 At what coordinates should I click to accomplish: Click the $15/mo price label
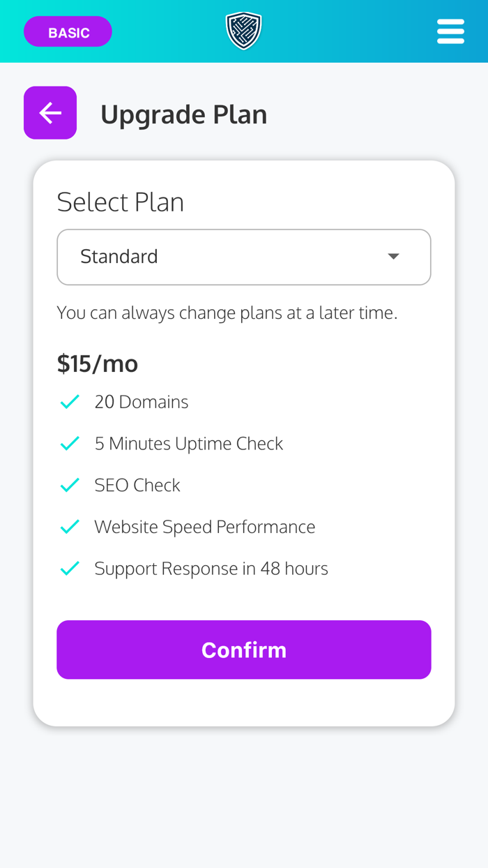(x=97, y=363)
